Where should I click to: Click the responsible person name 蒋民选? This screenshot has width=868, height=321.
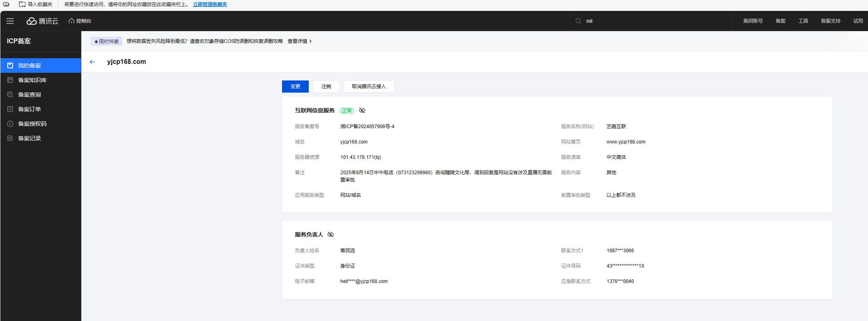[348, 251]
